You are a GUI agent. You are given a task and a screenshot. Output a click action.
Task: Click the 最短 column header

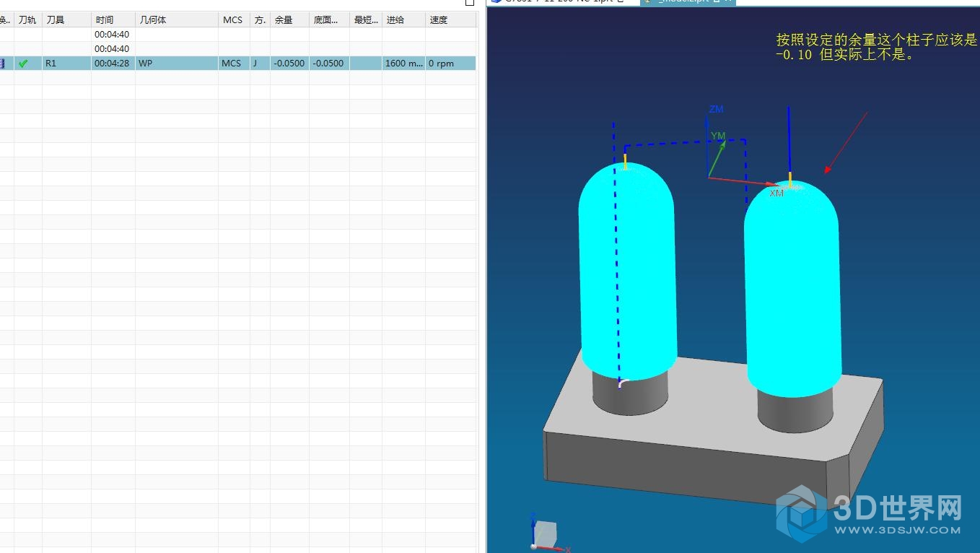pyautogui.click(x=366, y=20)
